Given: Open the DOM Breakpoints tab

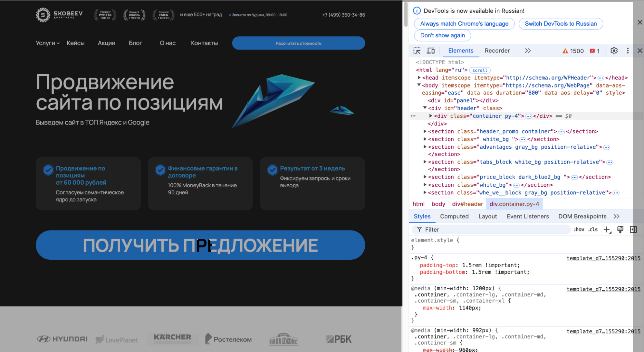Looking at the screenshot, I should coord(582,217).
